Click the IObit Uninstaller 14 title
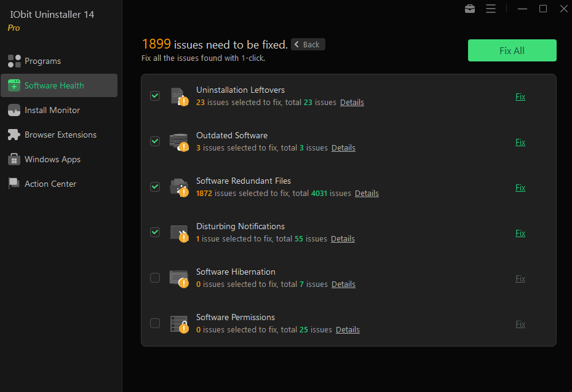Image resolution: width=572 pixels, height=392 pixels. 52,15
